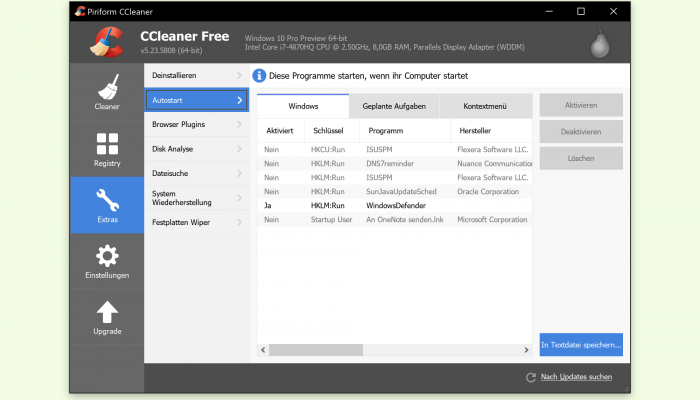Switch to Kontextmenü tab

click(486, 106)
